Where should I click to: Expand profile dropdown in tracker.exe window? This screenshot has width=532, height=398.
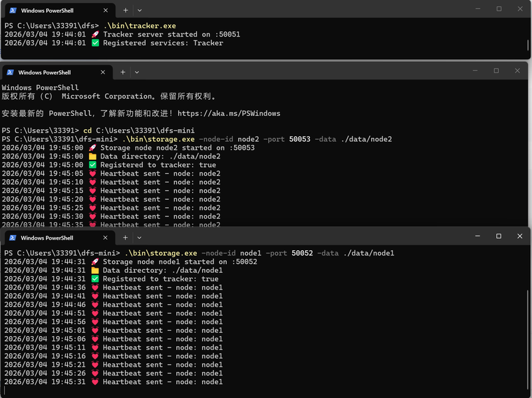(140, 11)
